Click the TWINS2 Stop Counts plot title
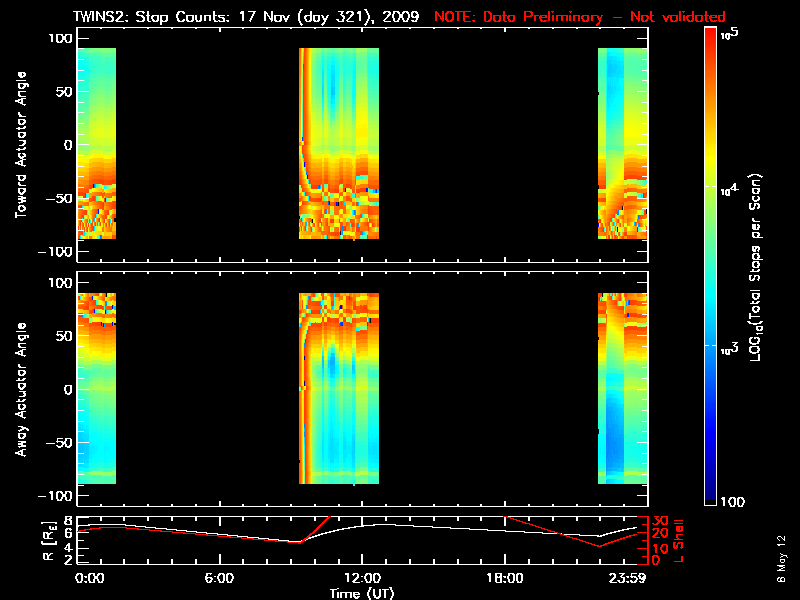 (246, 16)
